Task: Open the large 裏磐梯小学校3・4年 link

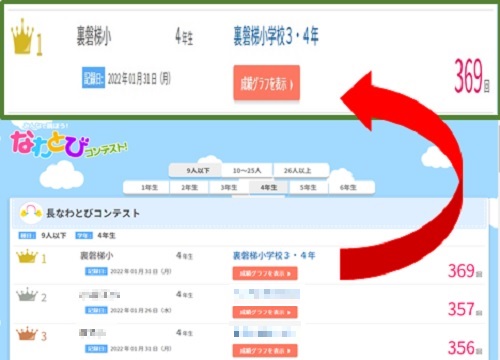Action: coord(276,36)
